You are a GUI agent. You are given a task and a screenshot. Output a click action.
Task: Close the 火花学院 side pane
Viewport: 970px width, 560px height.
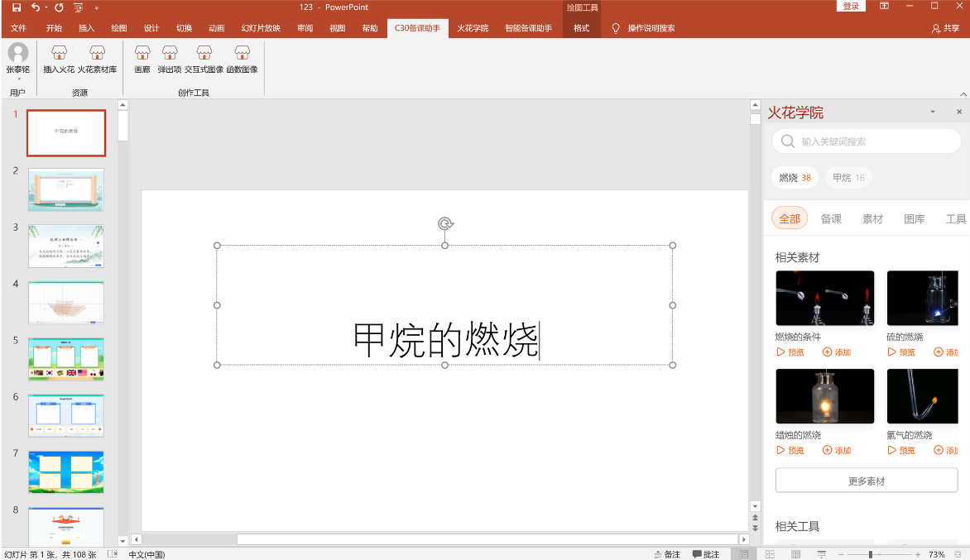pyautogui.click(x=959, y=112)
